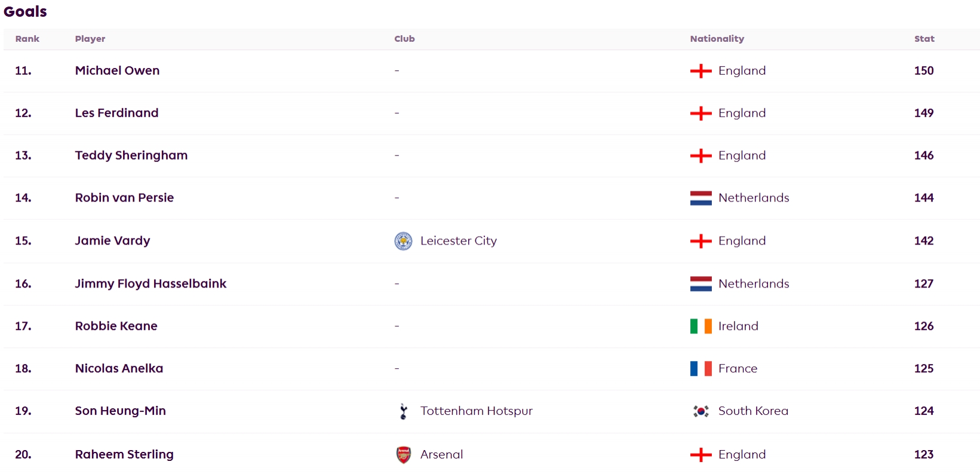Image resolution: width=980 pixels, height=474 pixels.
Task: Click the Arsenal club crest
Action: click(403, 455)
